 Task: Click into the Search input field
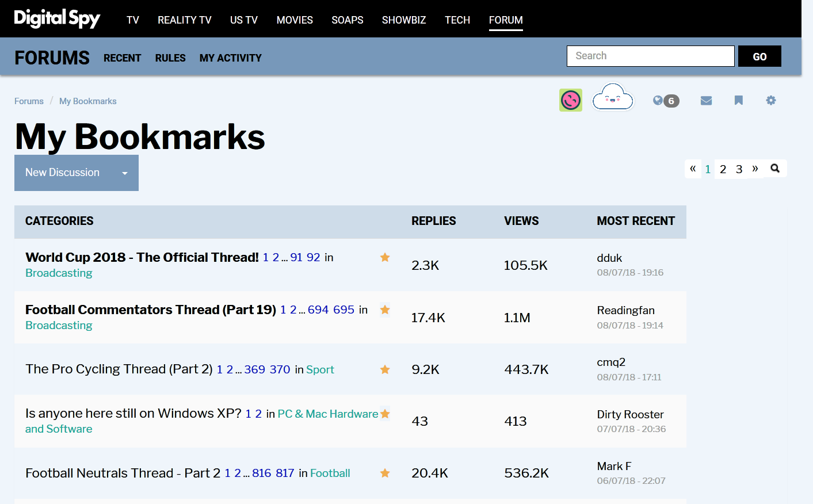click(650, 56)
